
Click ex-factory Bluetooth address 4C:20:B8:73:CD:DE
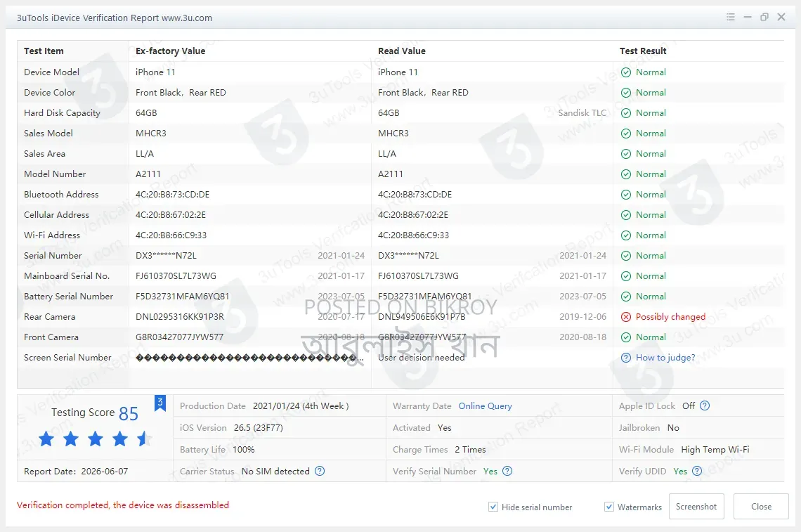pos(173,195)
